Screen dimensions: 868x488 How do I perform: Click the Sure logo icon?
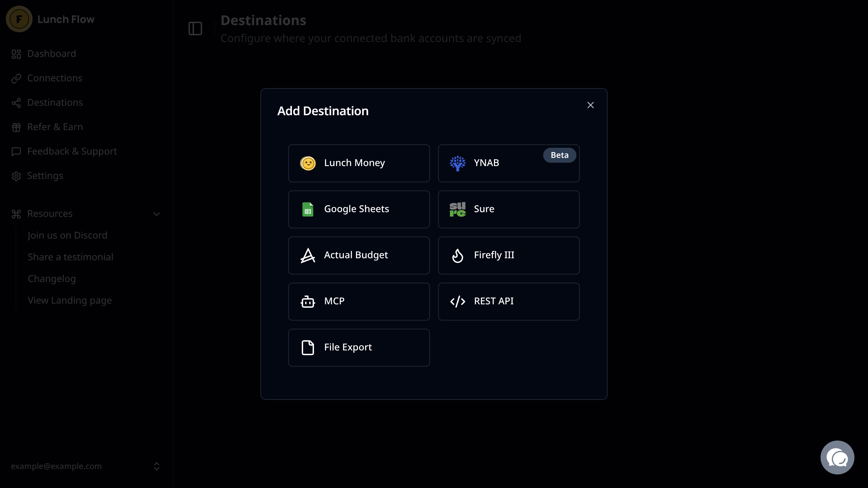pos(458,209)
